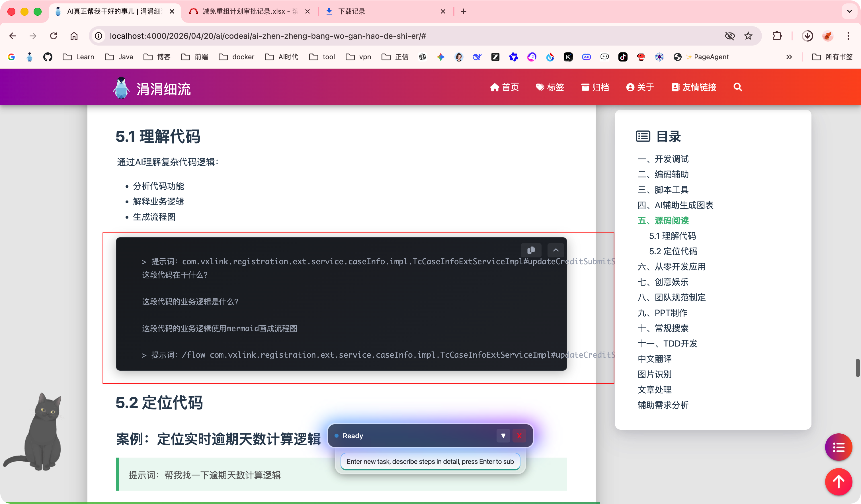The width and height of the screenshot is (861, 504).
Task: Click the red back-to-top arrow button
Action: click(x=838, y=482)
